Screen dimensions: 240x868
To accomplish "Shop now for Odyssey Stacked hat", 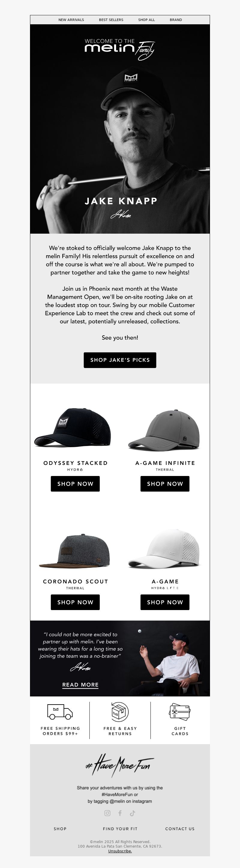I will 75,483.
